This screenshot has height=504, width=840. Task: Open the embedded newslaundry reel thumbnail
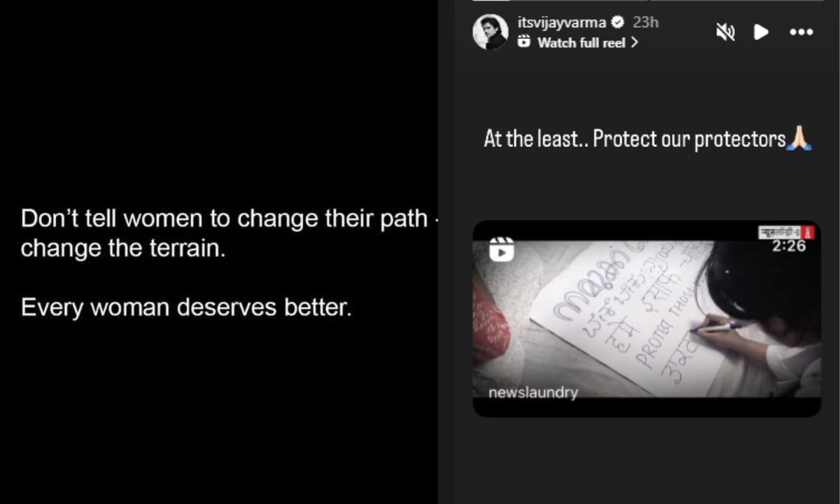[647, 319]
